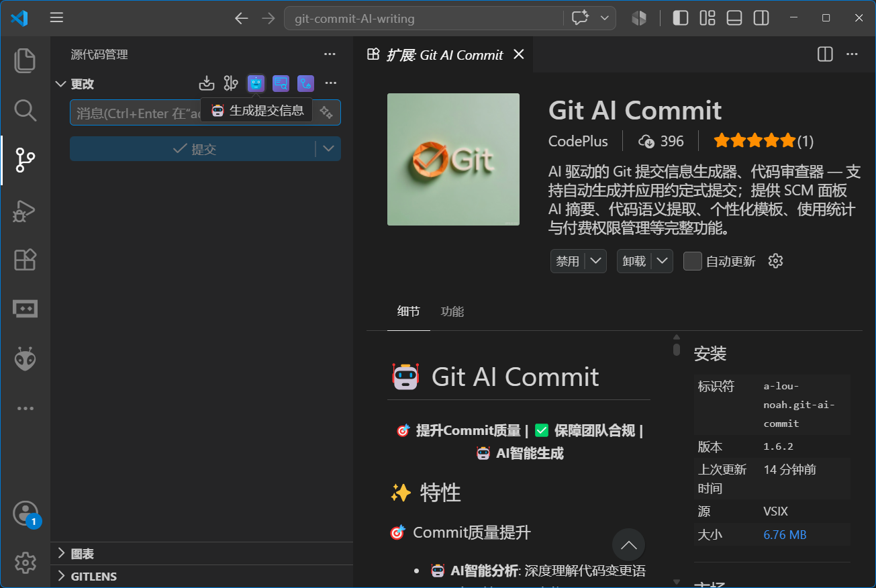Open the chevron dropdown beside the Copilot chat icon
The image size is (876, 588).
click(604, 18)
